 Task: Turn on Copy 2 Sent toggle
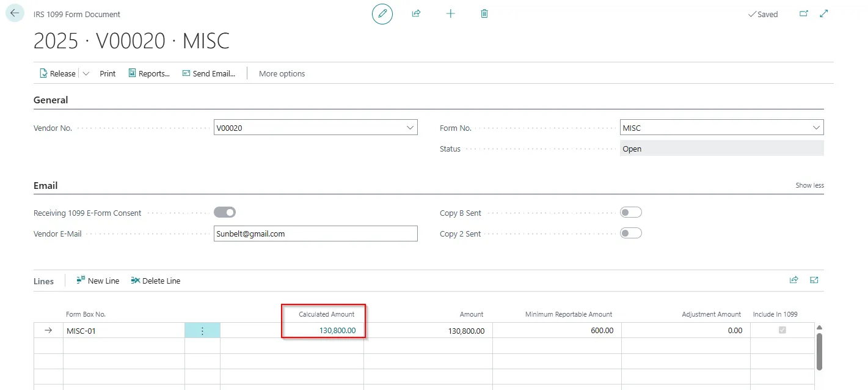coord(631,234)
